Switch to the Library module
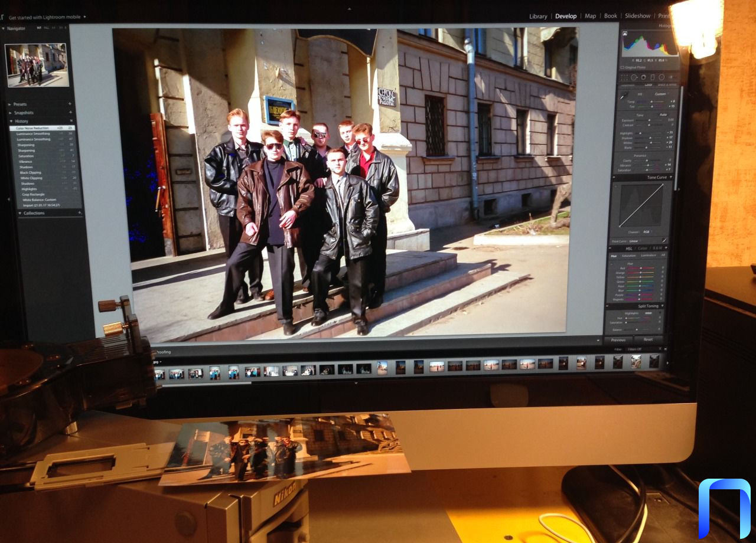This screenshot has height=543, width=756. (538, 16)
